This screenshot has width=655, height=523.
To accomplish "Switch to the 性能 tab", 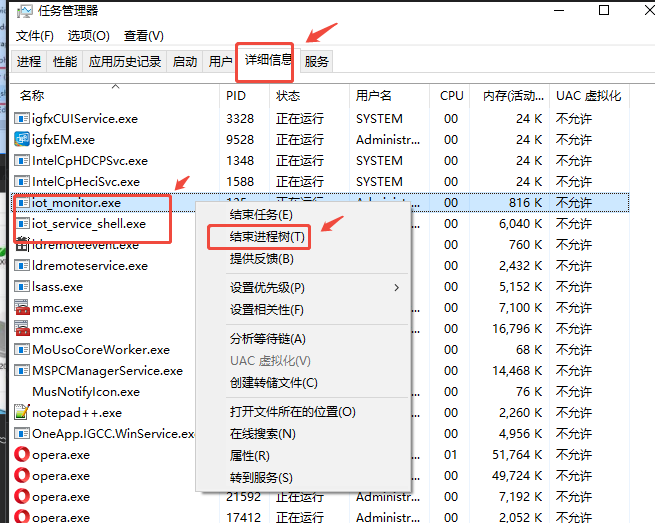I will pos(65,62).
